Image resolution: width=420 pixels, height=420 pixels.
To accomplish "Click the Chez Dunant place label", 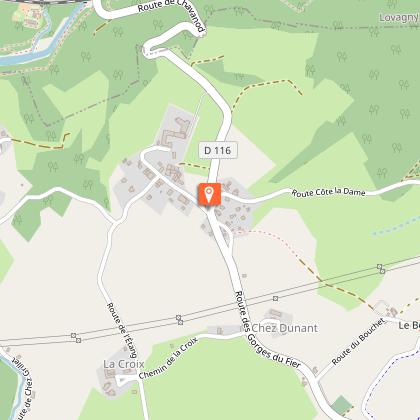I will [x=284, y=328].
